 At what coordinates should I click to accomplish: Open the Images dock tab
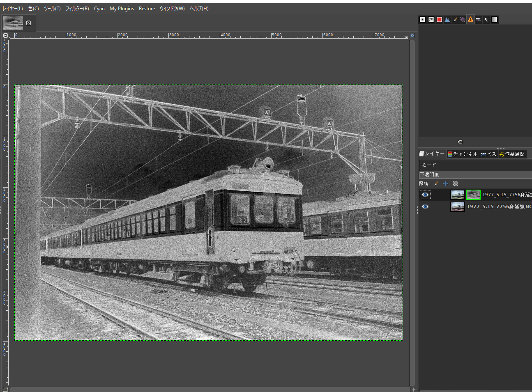[478, 19]
